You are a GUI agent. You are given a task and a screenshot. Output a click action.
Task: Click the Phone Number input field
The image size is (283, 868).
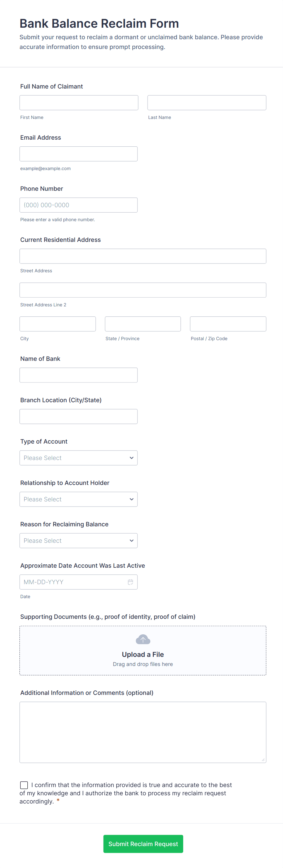[79, 205]
